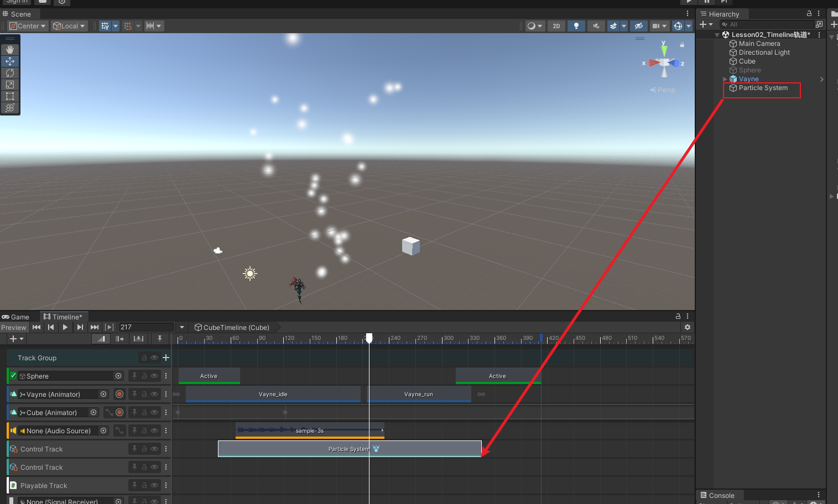Toggle eye visibility on first Control Track

(x=154, y=449)
